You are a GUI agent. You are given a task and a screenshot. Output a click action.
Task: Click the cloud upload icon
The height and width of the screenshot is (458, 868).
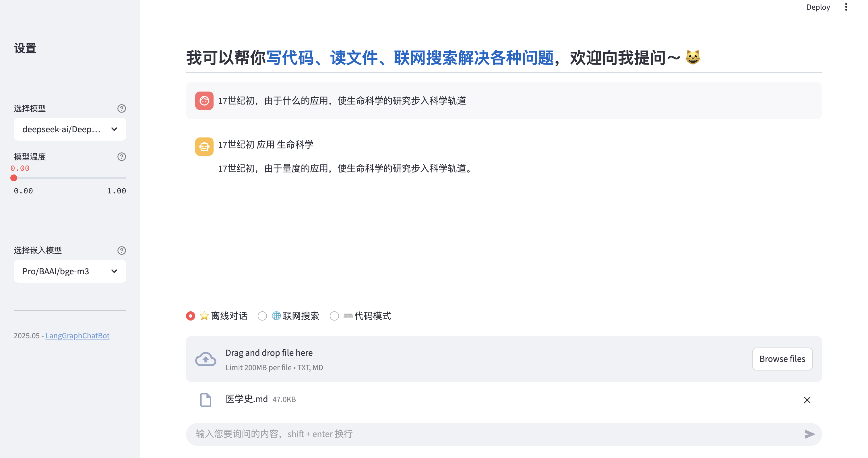(x=206, y=359)
